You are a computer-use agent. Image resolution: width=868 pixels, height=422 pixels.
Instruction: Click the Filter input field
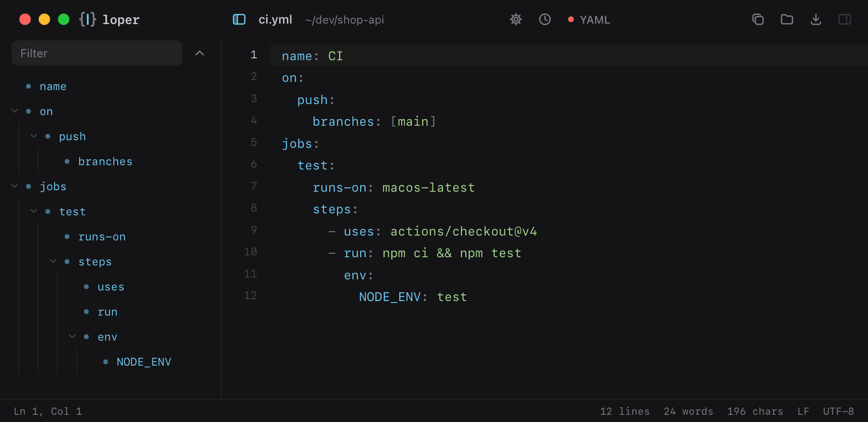click(x=97, y=53)
